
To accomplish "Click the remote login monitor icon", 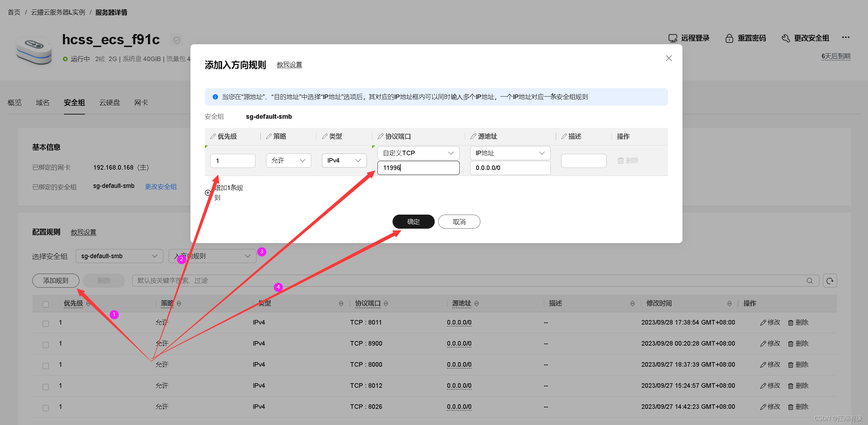I will click(673, 38).
